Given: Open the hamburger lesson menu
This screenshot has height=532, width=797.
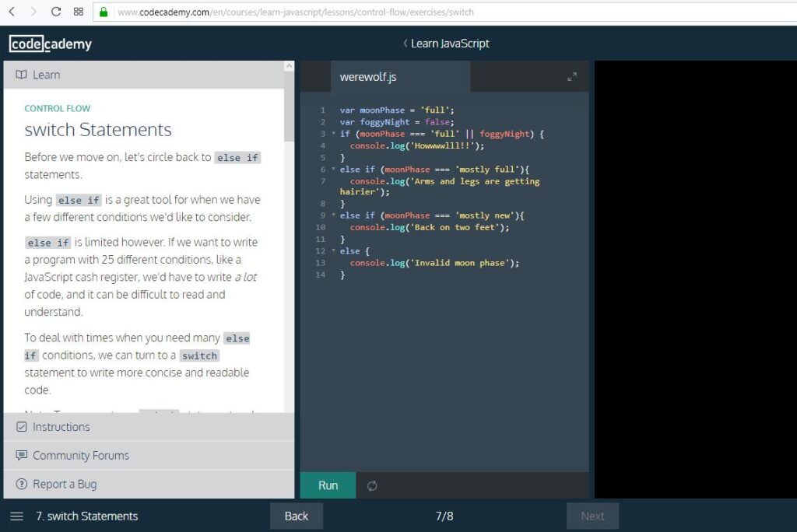Looking at the screenshot, I should 16,516.
